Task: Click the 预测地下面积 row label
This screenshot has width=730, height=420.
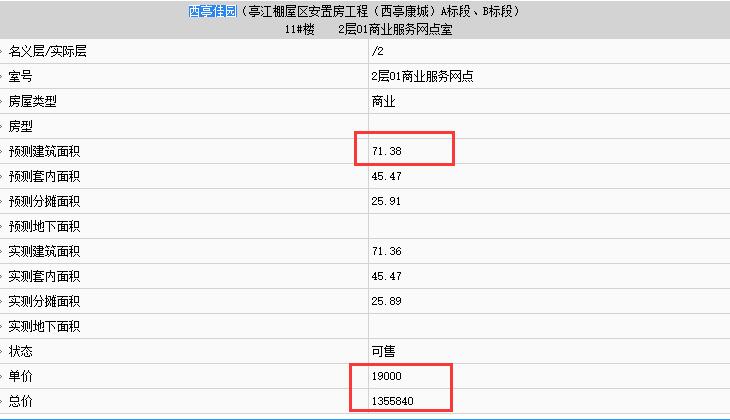Action: 44,226
